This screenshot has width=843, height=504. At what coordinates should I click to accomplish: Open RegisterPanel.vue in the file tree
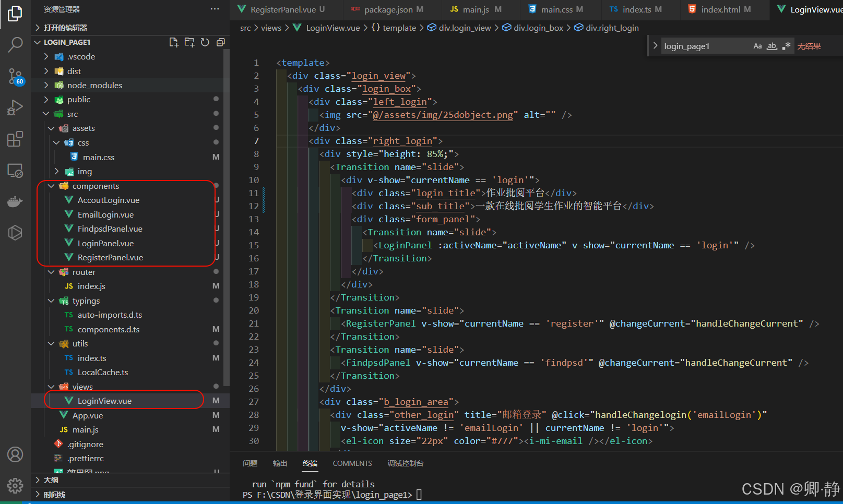110,257
